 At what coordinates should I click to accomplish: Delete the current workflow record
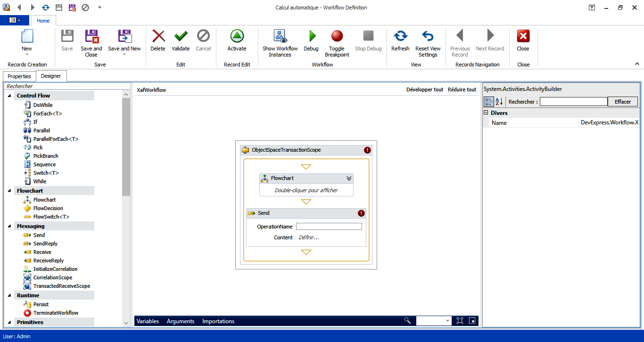158,41
